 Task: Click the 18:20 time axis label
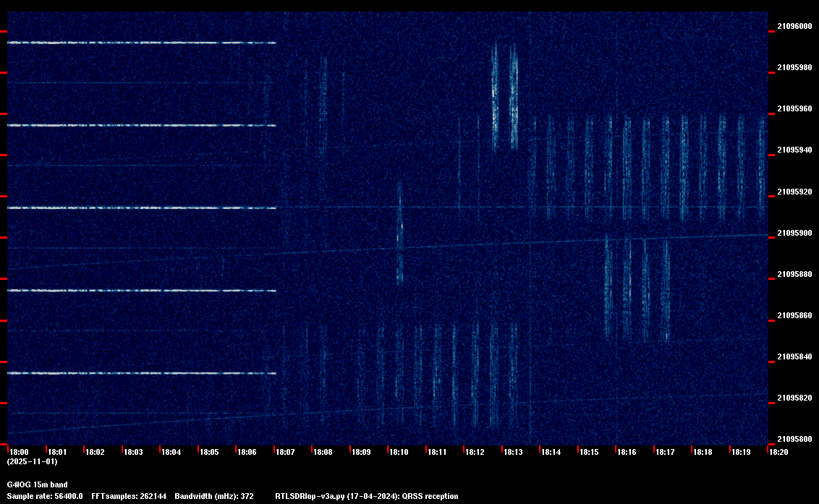[x=778, y=452]
